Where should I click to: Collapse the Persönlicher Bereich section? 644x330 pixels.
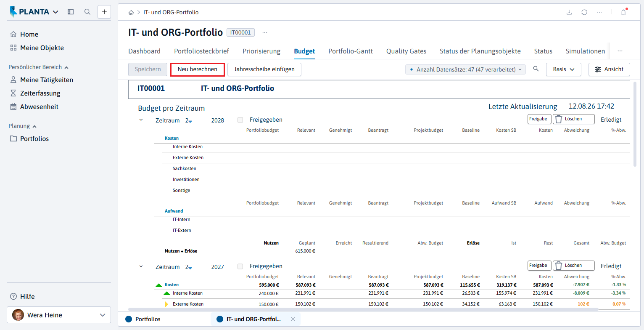[38, 67]
